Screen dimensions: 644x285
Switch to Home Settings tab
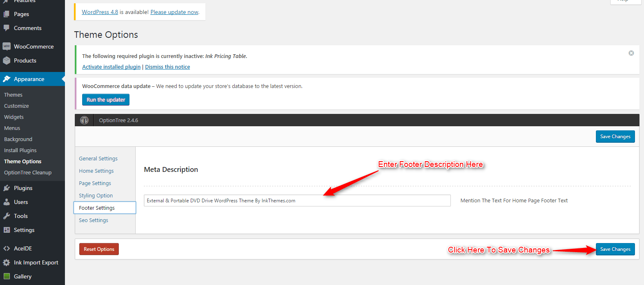click(x=96, y=171)
